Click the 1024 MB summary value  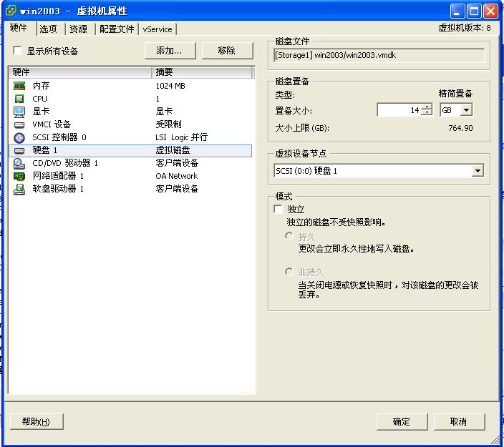click(x=170, y=86)
